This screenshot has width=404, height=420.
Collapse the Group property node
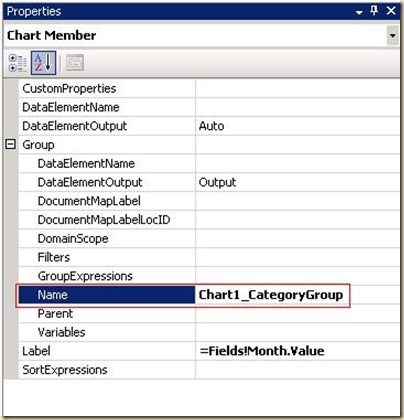[11, 144]
